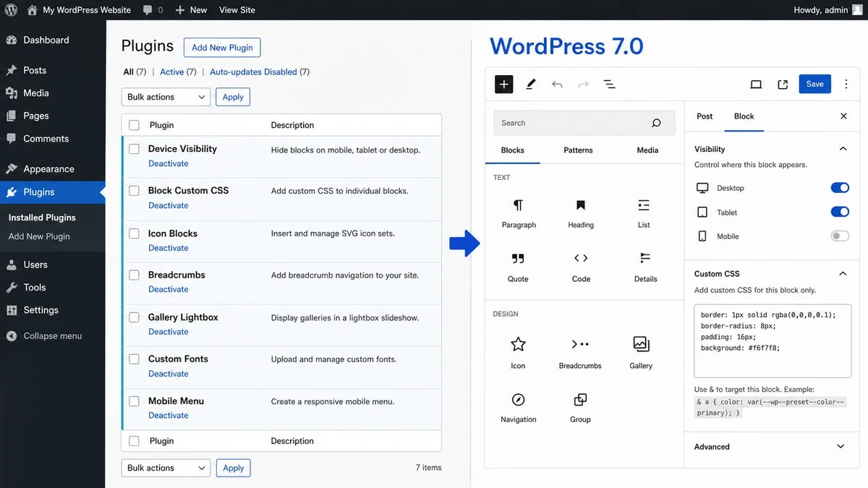Toggle Desktop visibility switch
The height and width of the screenshot is (488, 868).
point(840,188)
